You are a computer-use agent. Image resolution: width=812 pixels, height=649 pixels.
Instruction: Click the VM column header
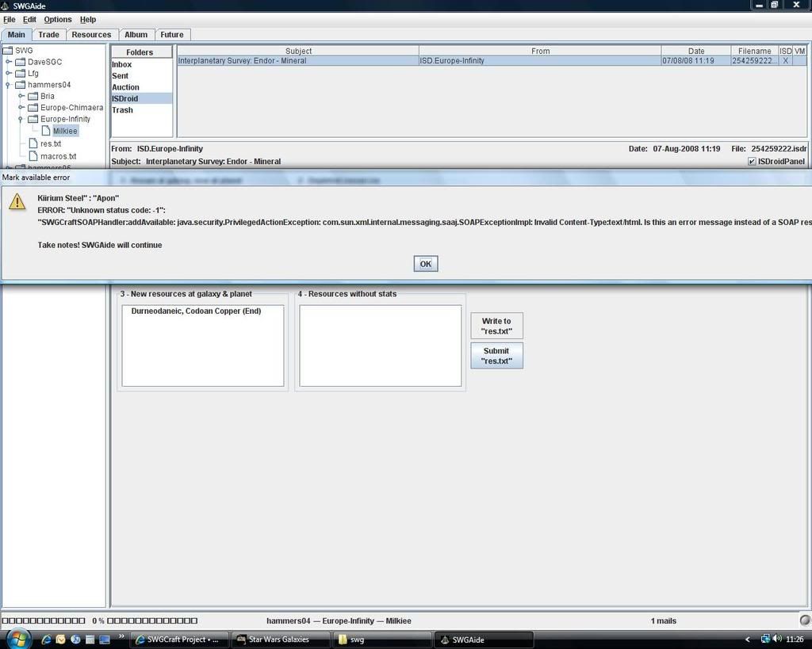(x=799, y=51)
